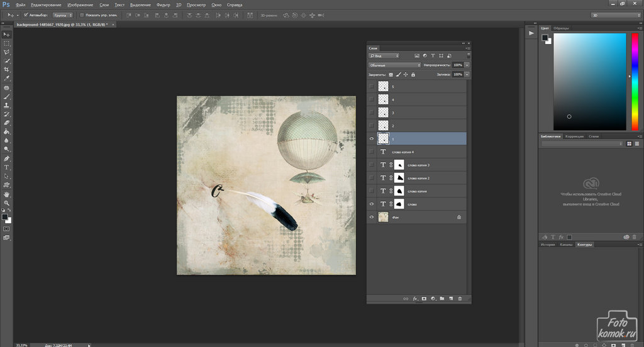Select the Crop tool in the toolbox
The height and width of the screenshot is (347, 644).
point(6,69)
